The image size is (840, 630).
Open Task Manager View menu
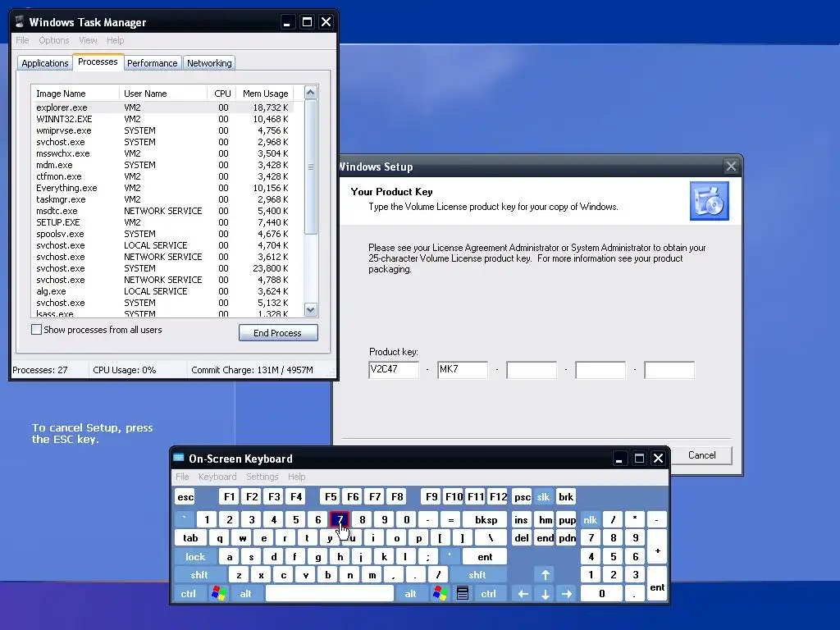pos(88,40)
